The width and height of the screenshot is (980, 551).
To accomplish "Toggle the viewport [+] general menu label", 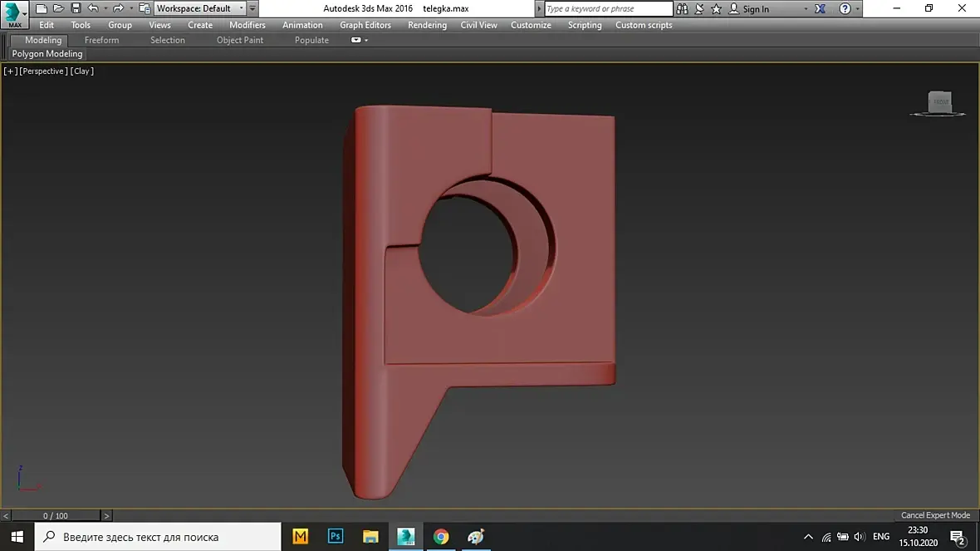I will (x=11, y=71).
